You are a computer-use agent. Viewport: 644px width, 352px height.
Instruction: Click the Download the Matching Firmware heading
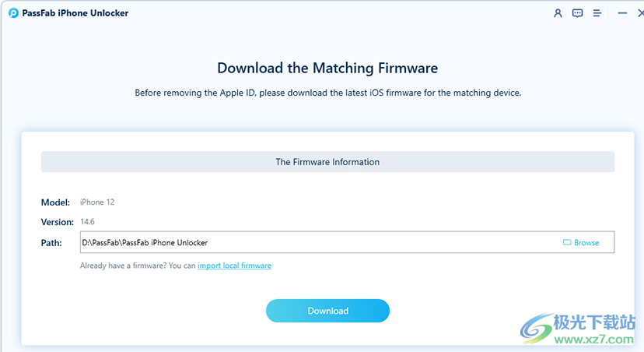click(327, 68)
